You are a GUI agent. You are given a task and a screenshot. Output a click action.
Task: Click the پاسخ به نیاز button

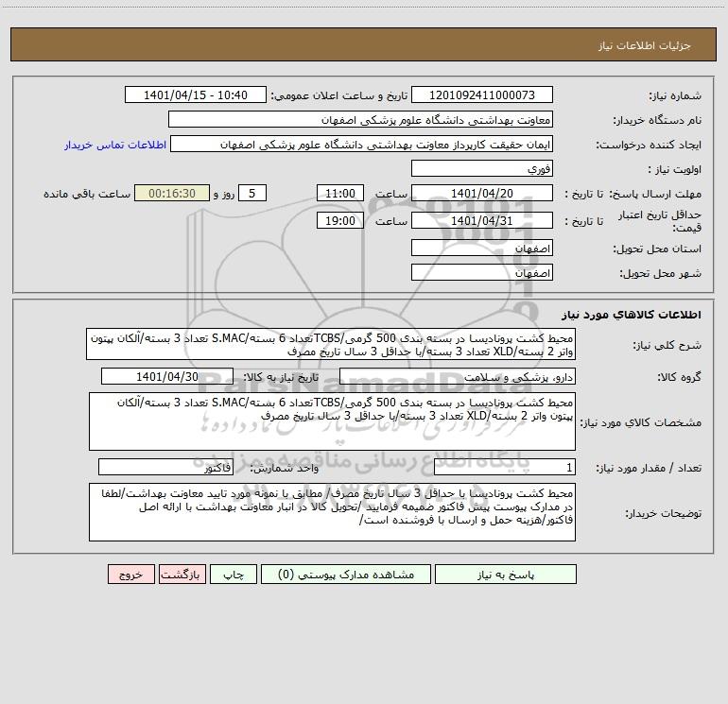click(506, 575)
